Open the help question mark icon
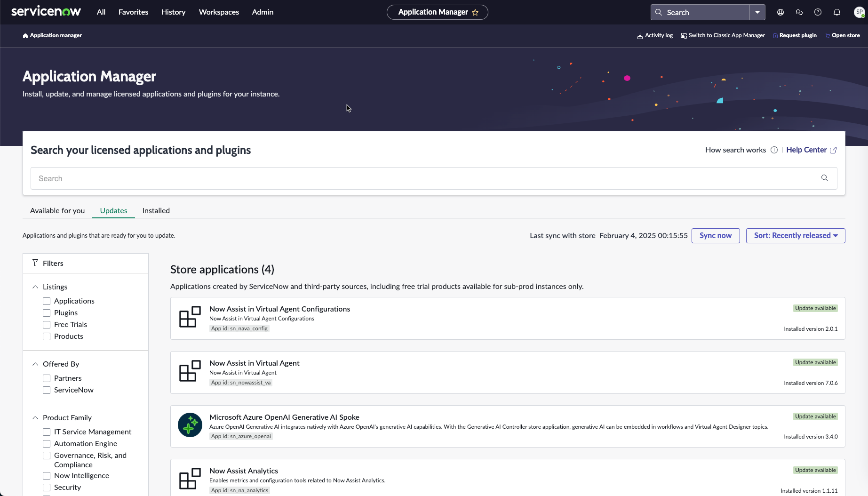 (x=818, y=12)
